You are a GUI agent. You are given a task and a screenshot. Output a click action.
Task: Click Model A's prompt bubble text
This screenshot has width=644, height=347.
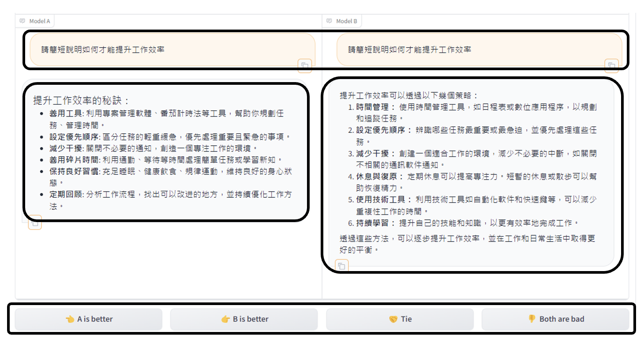point(103,49)
